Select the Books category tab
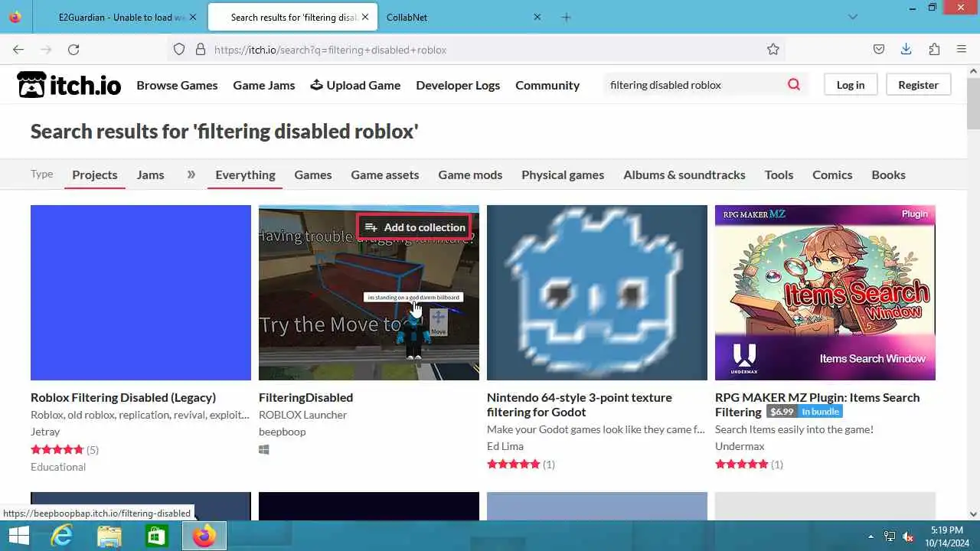 888,174
